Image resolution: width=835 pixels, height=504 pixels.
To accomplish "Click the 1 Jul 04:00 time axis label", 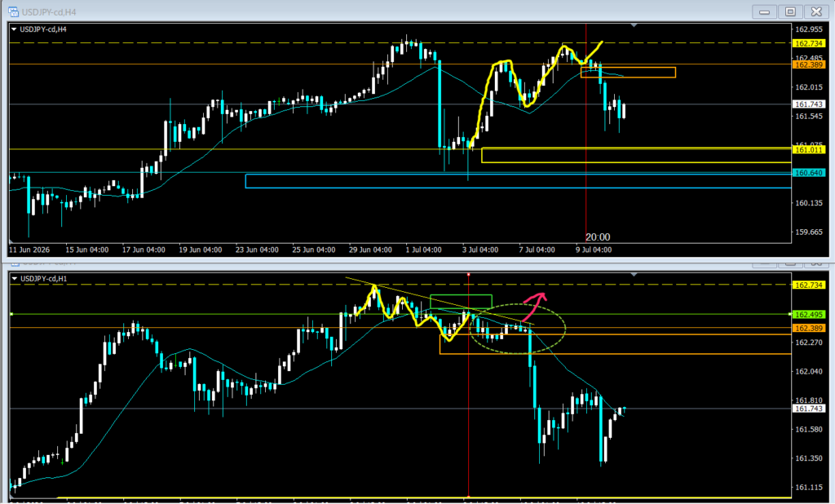I will pos(423,250).
